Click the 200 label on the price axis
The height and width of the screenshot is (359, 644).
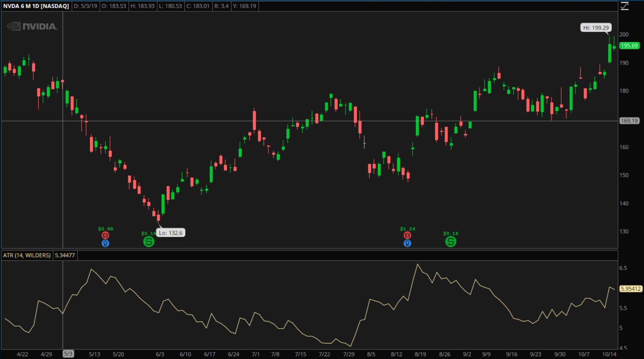click(624, 35)
